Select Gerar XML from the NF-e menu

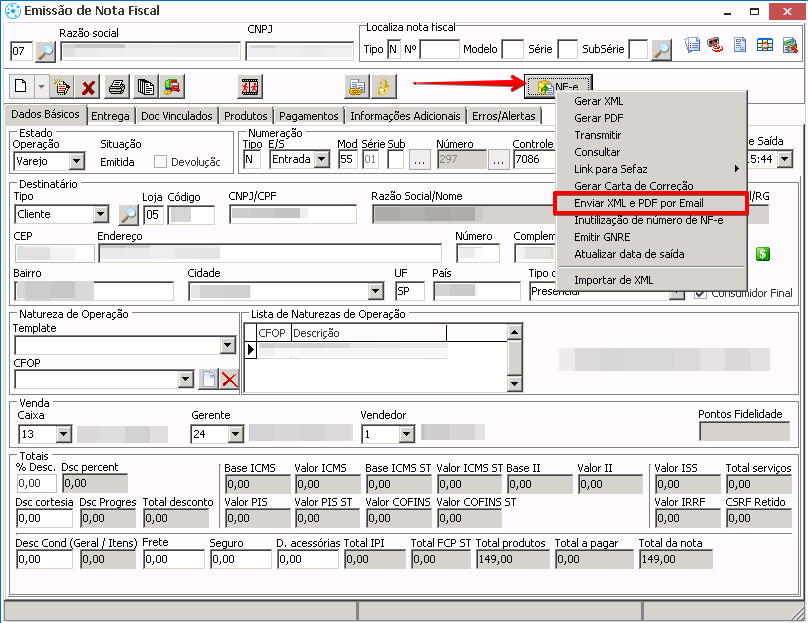click(652, 101)
